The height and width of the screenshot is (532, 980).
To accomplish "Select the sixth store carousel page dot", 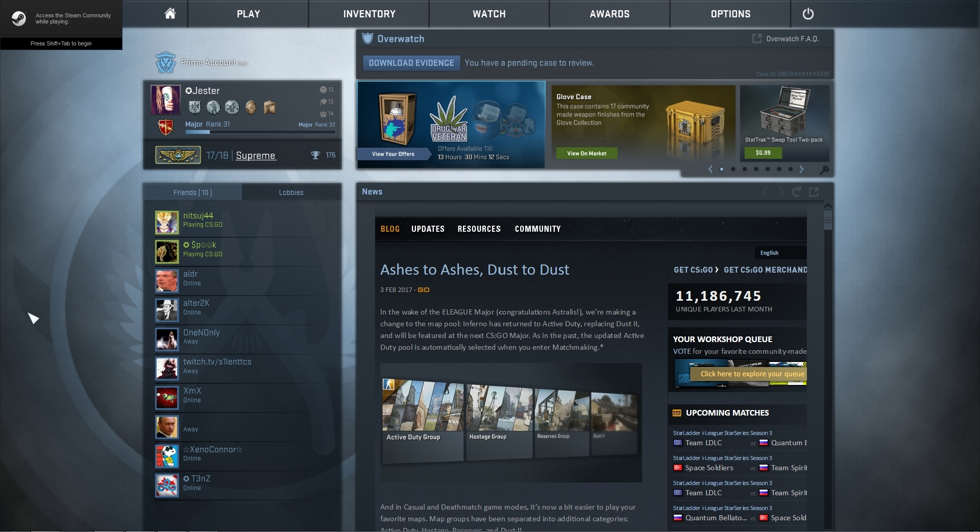I will [779, 169].
